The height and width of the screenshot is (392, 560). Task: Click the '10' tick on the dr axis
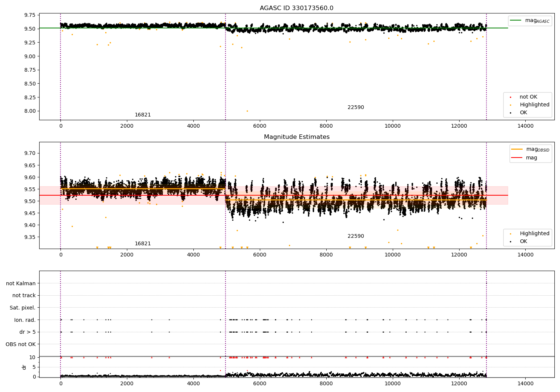click(x=32, y=357)
